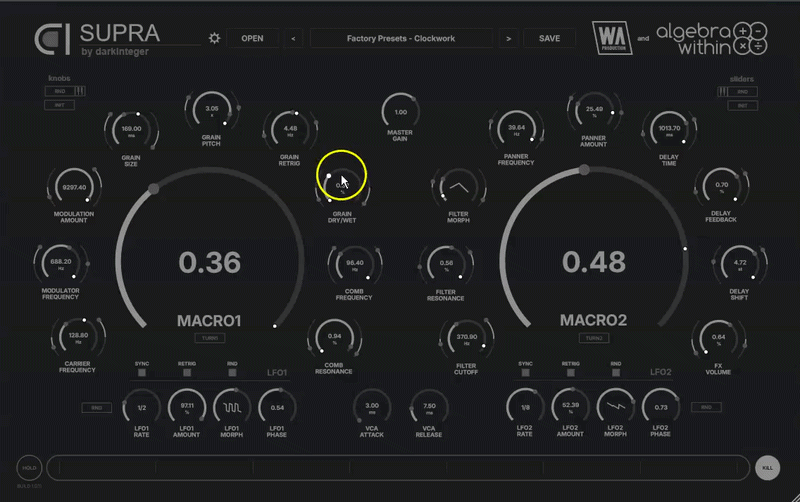Click the sliders RND button
Image resolution: width=800 pixels, height=502 pixels.
pos(742,92)
